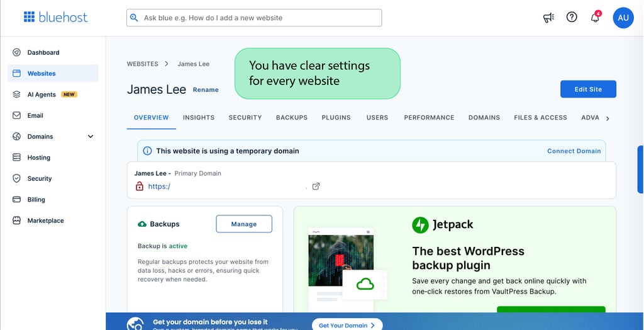The height and width of the screenshot is (330, 644).
Task: Click the AI Agents sidebar icon
Action: tap(16, 94)
